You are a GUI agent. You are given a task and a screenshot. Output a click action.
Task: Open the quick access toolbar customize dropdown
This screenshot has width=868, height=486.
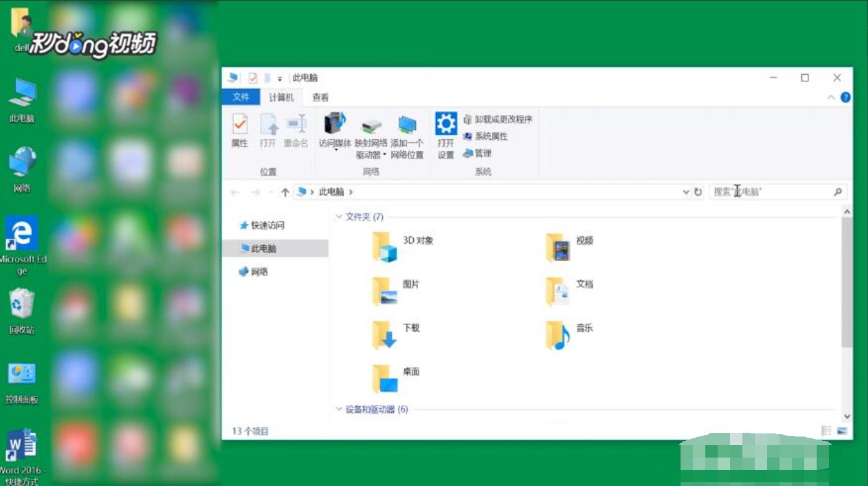pos(280,79)
